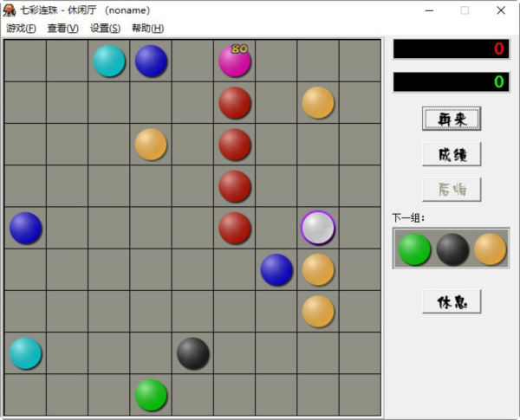This screenshot has height=420, width=520.
Task: Select the orange ball left of the red column
Action: click(x=151, y=145)
